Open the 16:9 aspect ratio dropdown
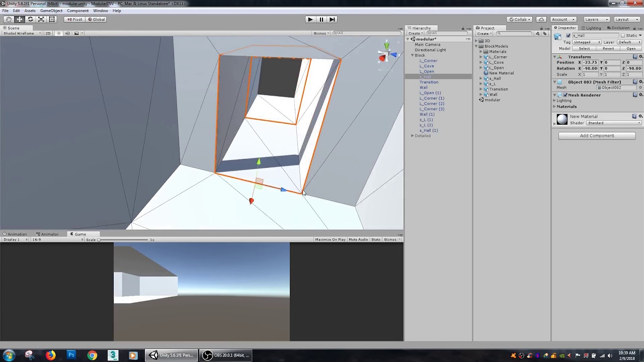This screenshot has height=362, width=644. 57,240
